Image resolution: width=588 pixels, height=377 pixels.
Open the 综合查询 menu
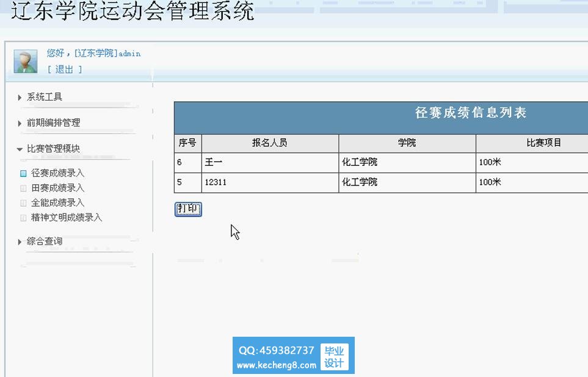[44, 242]
